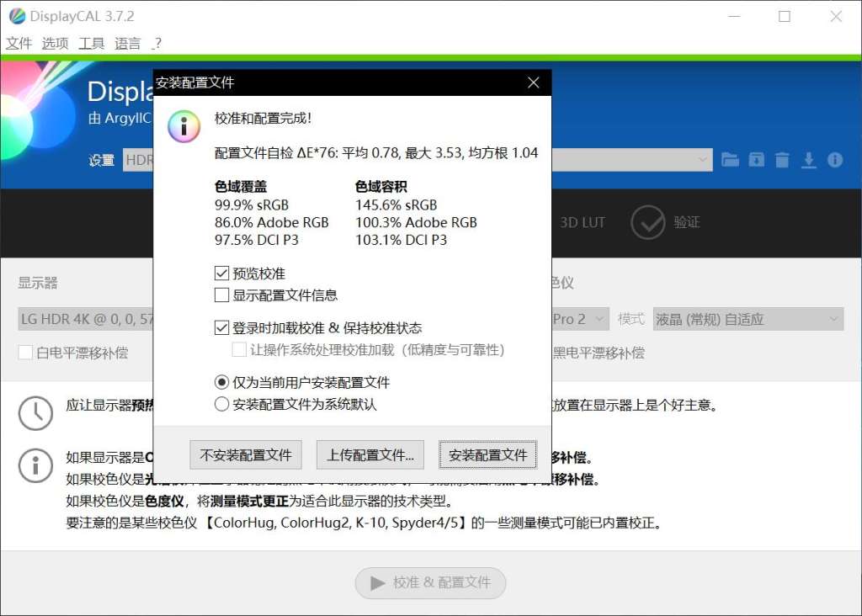Click 上传配置文件... button
862x616 pixels.
pyautogui.click(x=370, y=455)
